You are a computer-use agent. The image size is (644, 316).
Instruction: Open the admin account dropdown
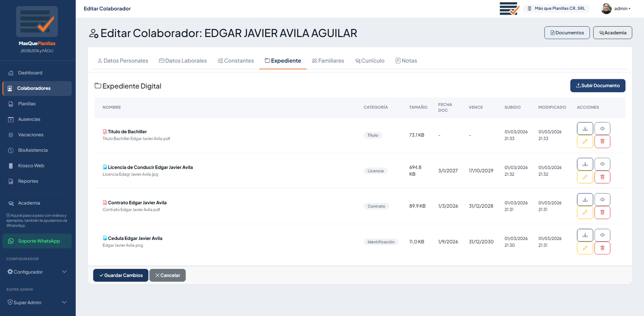tap(622, 8)
